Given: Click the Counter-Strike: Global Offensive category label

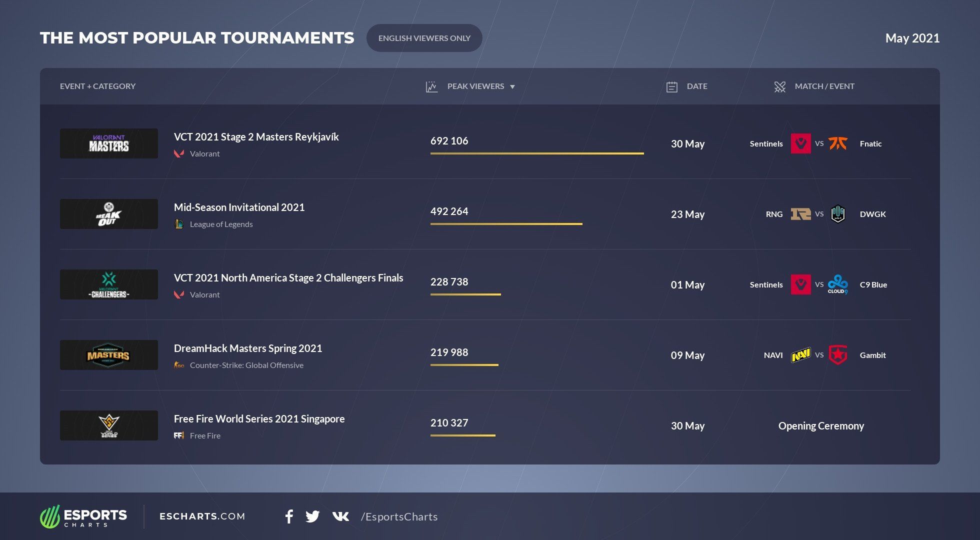Looking at the screenshot, I should point(246,365).
